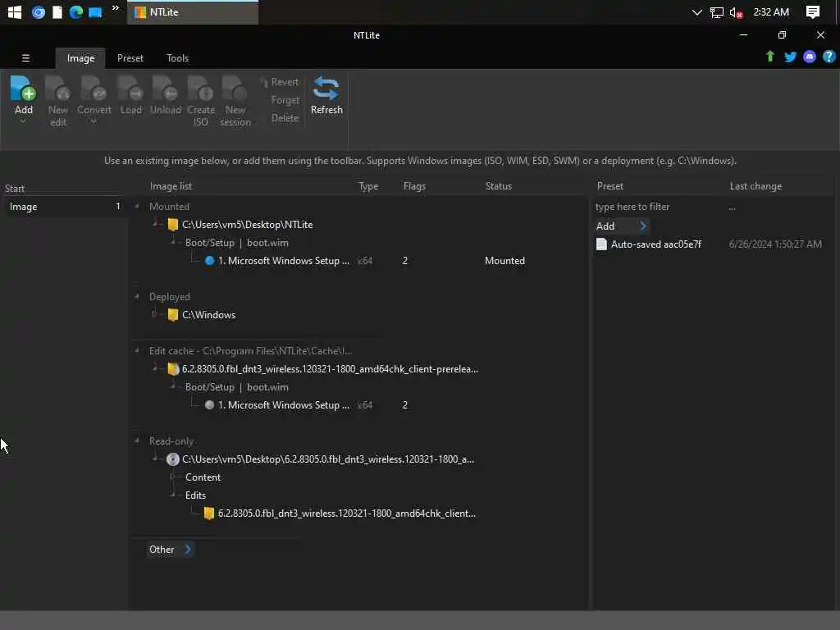The image size is (840, 630).
Task: Expand the C:\Windows deployed entry
Action: pos(154,314)
